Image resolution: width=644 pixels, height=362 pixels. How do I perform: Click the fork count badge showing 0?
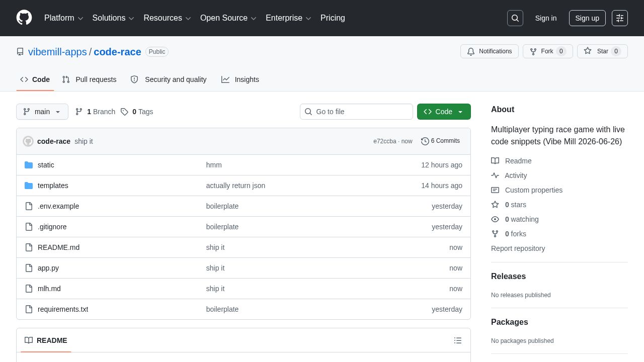click(561, 51)
